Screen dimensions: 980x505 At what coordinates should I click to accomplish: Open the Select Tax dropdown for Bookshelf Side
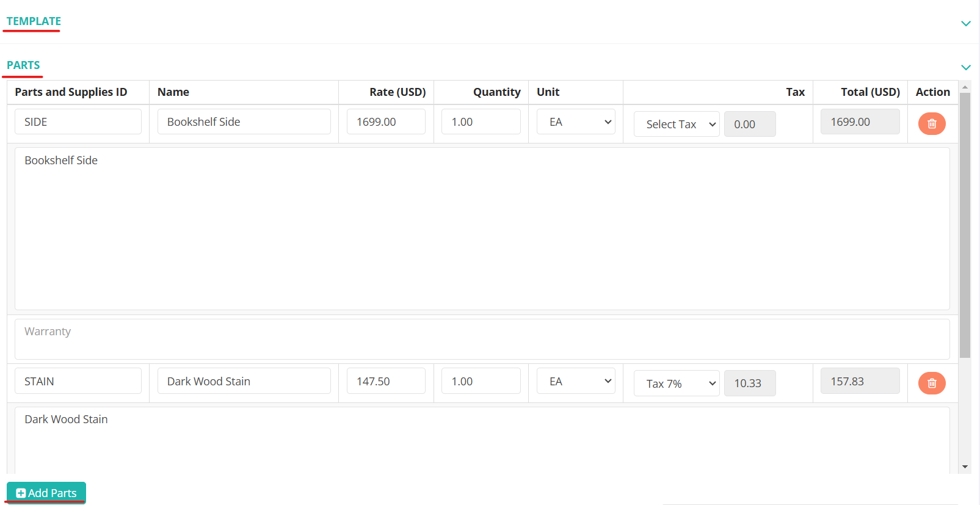click(x=677, y=124)
